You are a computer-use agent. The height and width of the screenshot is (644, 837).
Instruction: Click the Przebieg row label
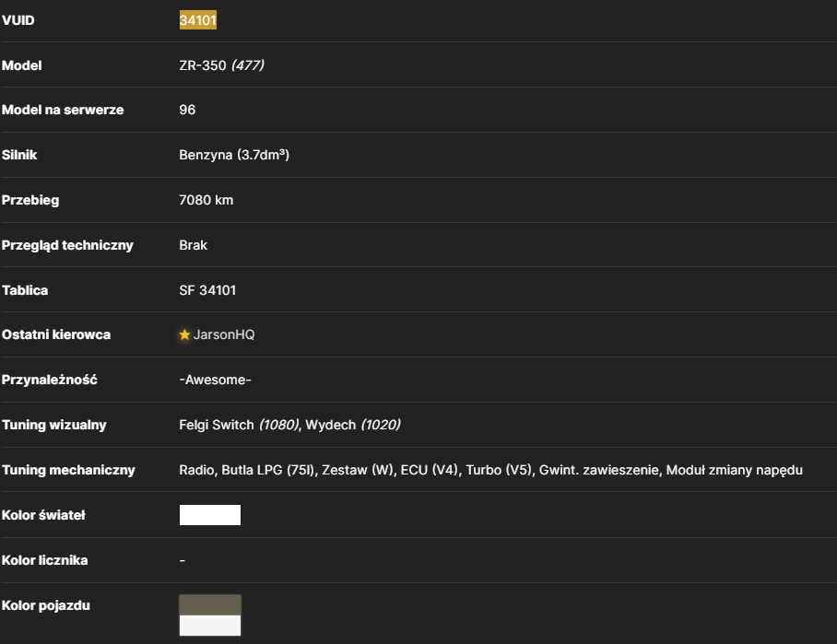[x=30, y=200]
